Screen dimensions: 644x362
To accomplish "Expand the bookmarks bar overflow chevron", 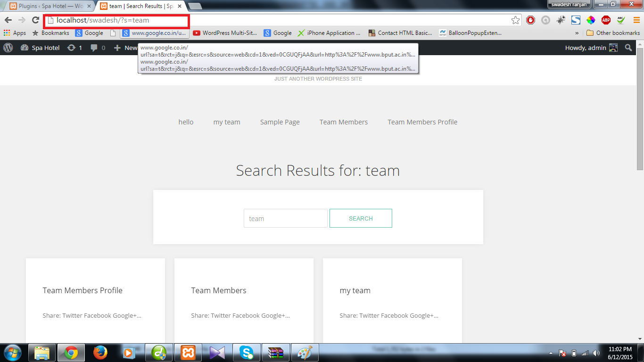I will (x=577, y=33).
